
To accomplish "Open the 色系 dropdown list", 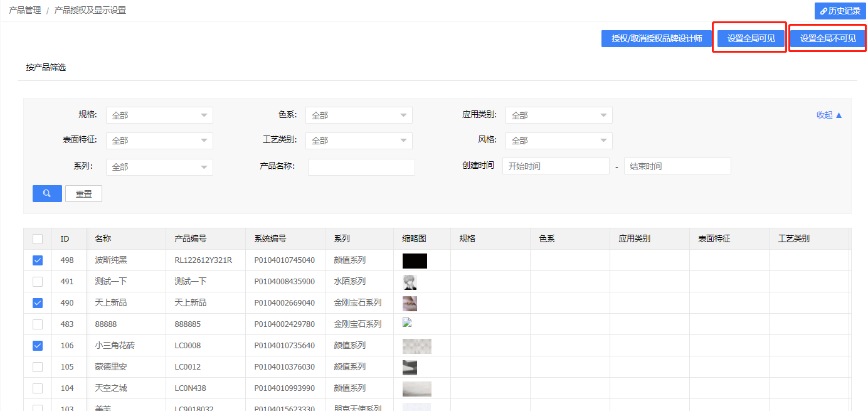I will 359,115.
